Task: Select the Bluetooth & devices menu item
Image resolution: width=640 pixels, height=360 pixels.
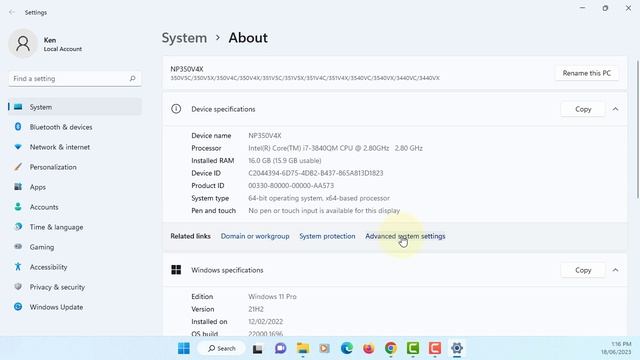Action: 75,127
